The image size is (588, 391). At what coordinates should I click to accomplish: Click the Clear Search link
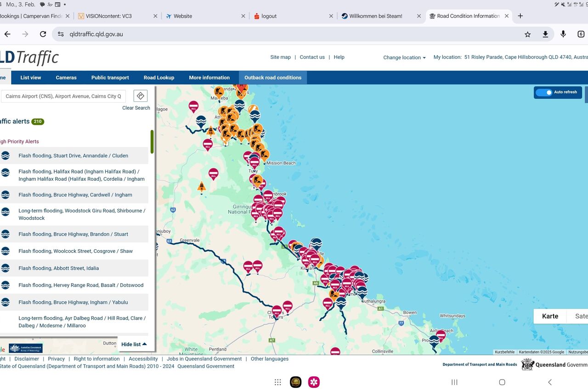(x=136, y=108)
